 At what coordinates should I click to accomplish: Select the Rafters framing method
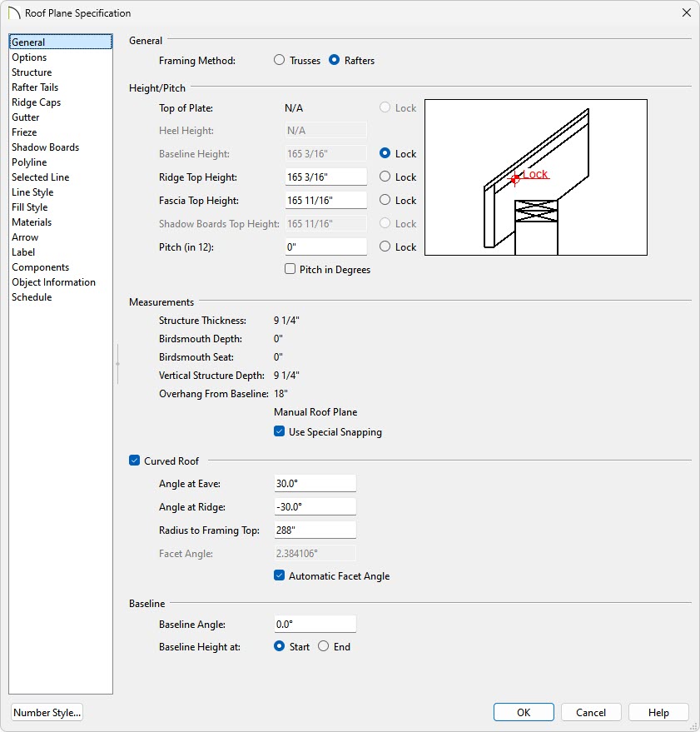334,60
